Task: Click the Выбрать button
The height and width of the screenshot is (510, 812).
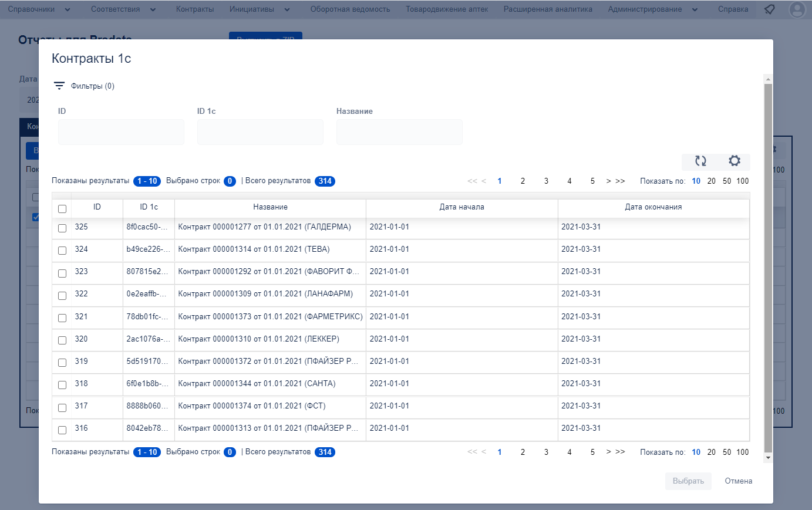Action: pyautogui.click(x=688, y=481)
